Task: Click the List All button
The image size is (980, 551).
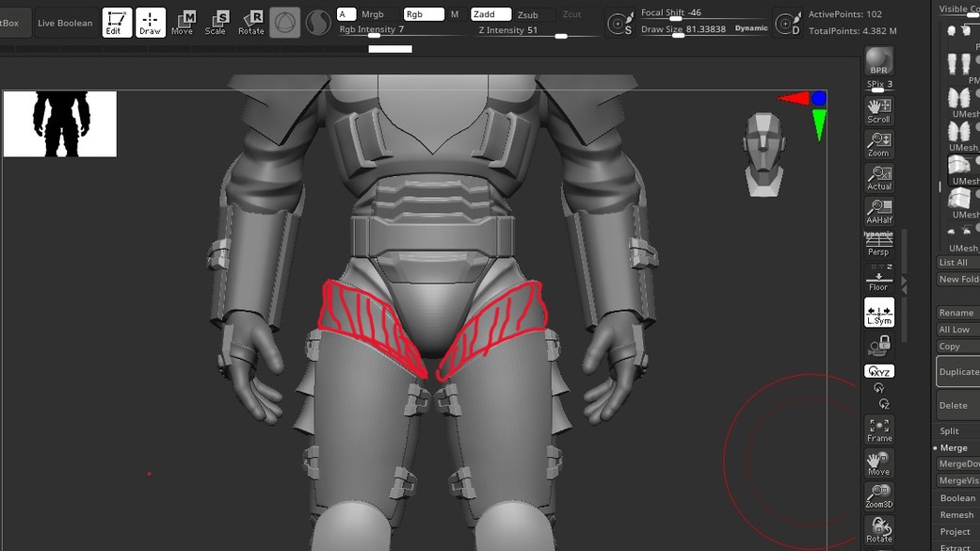Action: tap(957, 263)
